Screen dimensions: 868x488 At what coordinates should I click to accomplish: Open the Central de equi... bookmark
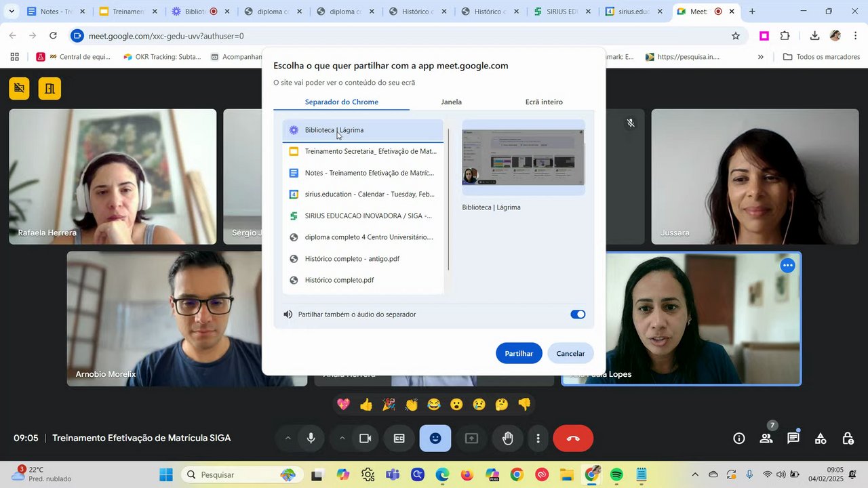tap(73, 57)
